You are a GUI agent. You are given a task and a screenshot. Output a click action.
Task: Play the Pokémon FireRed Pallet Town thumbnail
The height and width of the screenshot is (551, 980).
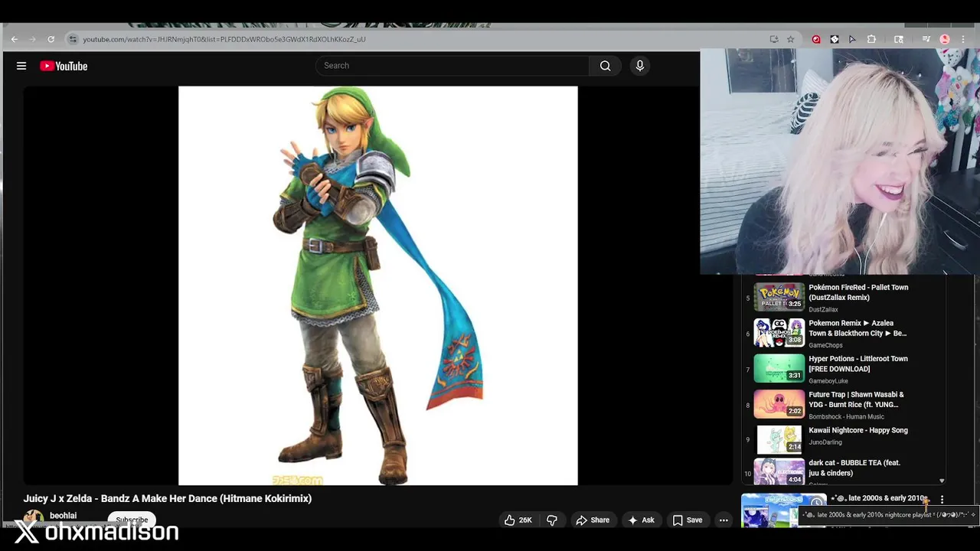(779, 297)
